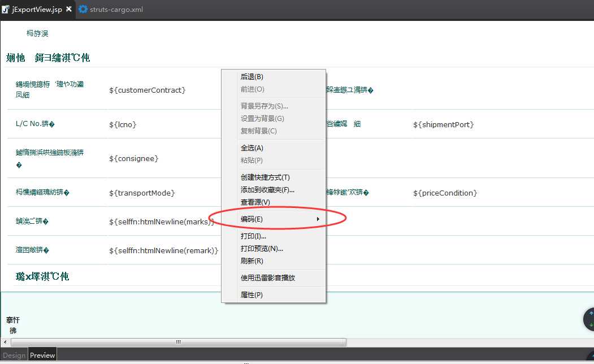Viewport: 594px width, 364px height.
Task: Click the horizontal scrollbar thumb
Action: [x=179, y=342]
